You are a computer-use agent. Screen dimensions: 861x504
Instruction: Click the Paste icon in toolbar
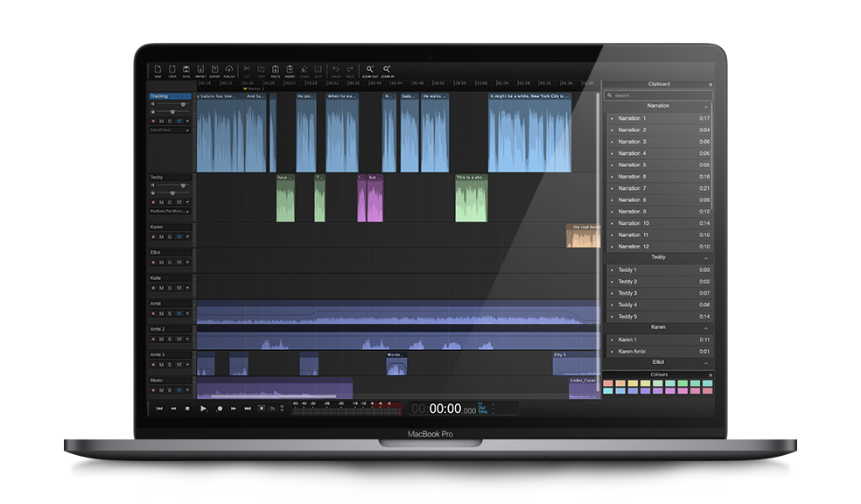[275, 70]
